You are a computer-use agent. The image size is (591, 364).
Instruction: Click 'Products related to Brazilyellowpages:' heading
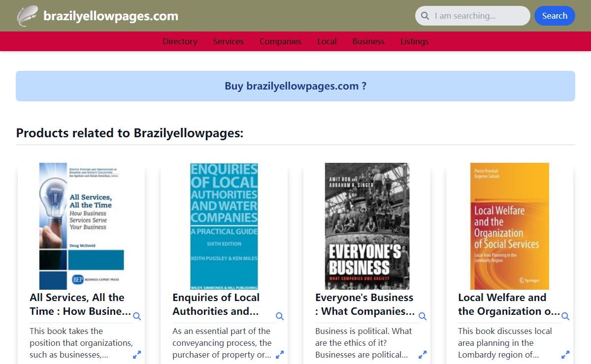130,133
